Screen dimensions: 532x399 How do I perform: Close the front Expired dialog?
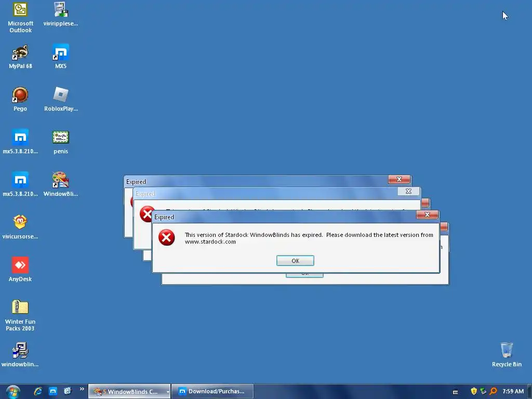[x=427, y=215]
